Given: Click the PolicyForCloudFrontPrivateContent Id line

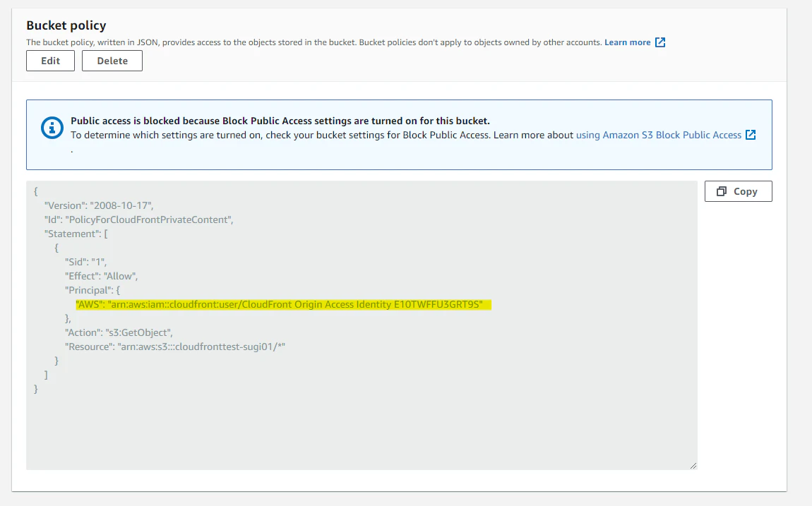Looking at the screenshot, I should [x=139, y=219].
